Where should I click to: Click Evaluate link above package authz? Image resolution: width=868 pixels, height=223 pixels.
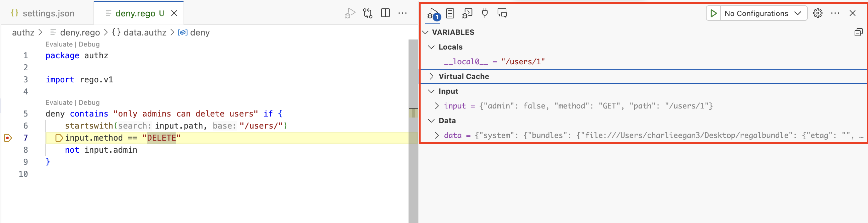tap(59, 44)
